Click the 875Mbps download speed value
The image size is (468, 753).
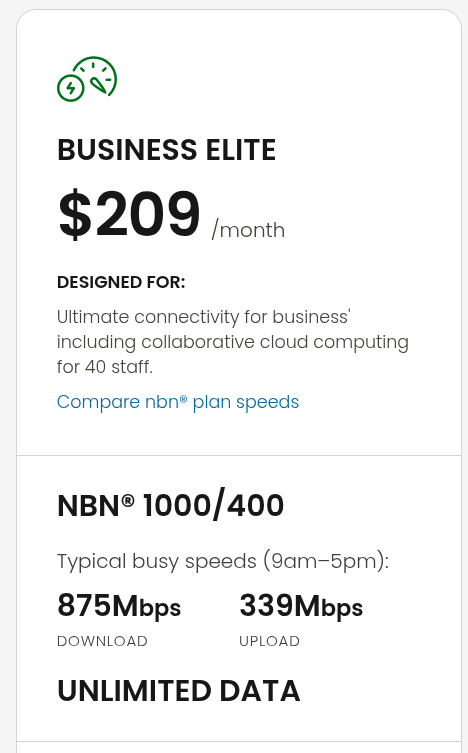[119, 605]
